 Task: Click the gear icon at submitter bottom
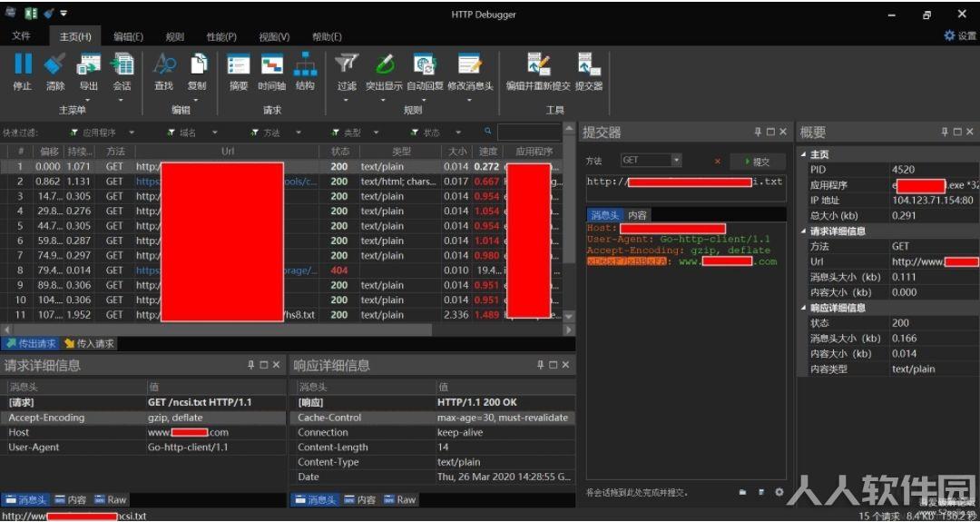tap(779, 492)
